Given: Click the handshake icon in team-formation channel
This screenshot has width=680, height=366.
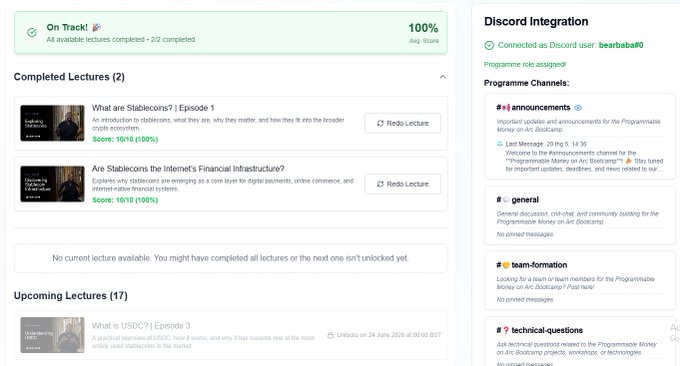Looking at the screenshot, I should (506, 265).
